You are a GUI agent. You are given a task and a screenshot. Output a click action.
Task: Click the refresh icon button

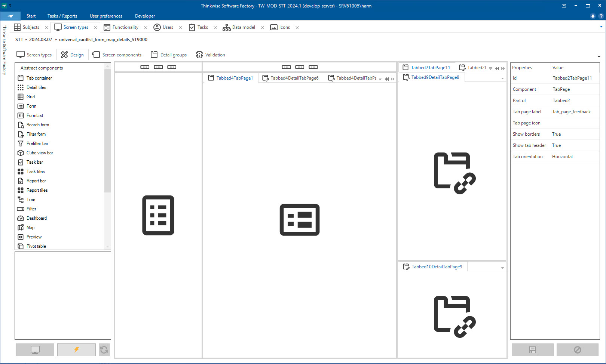pos(104,350)
